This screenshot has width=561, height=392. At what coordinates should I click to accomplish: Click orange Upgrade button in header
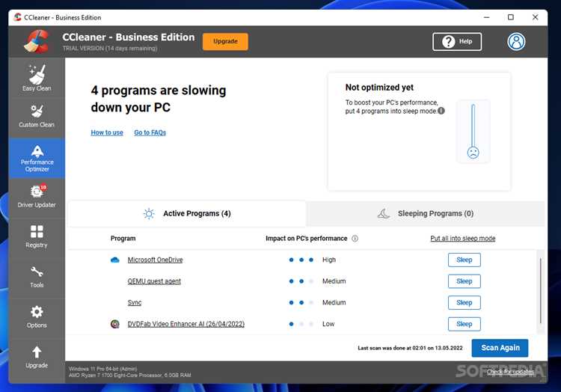[225, 41]
